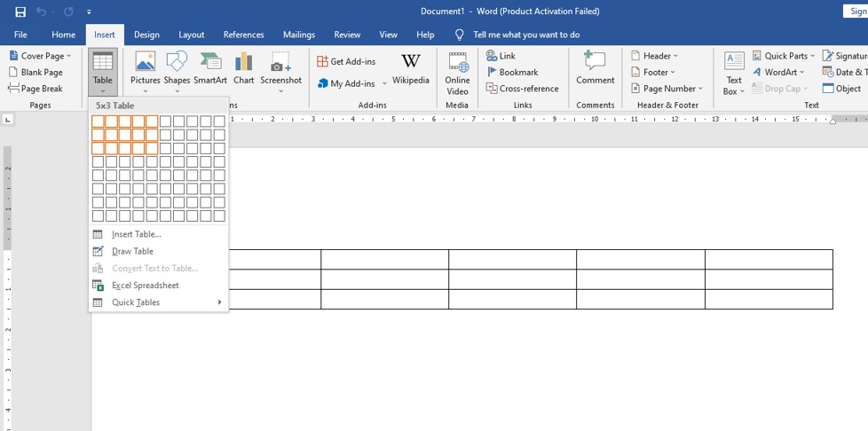Insert an Online Video

(457, 73)
